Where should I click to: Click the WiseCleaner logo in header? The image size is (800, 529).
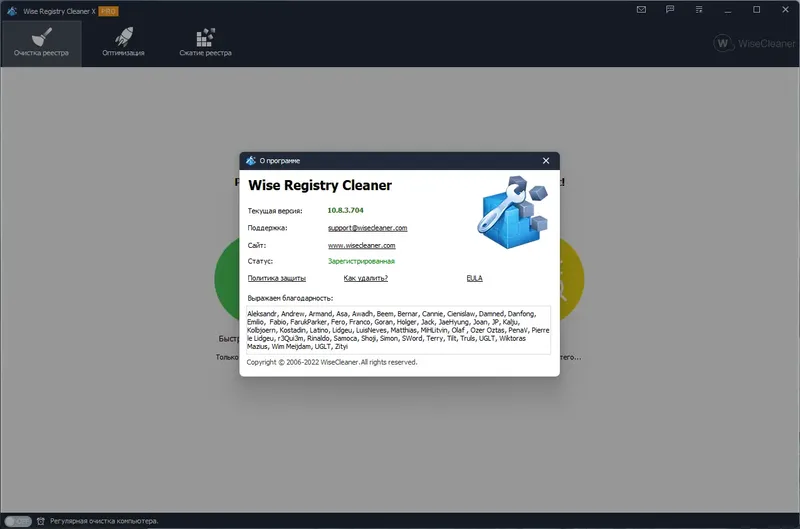point(754,43)
